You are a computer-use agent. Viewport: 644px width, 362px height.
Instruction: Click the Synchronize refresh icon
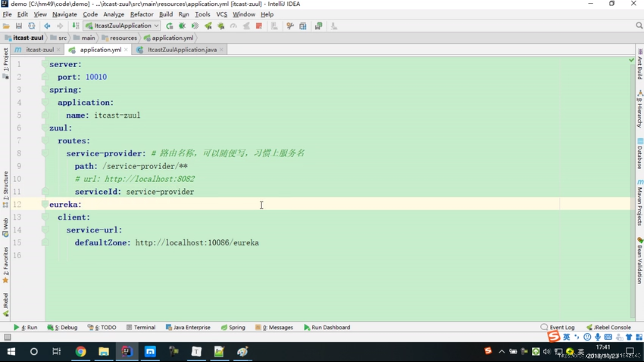point(32,26)
